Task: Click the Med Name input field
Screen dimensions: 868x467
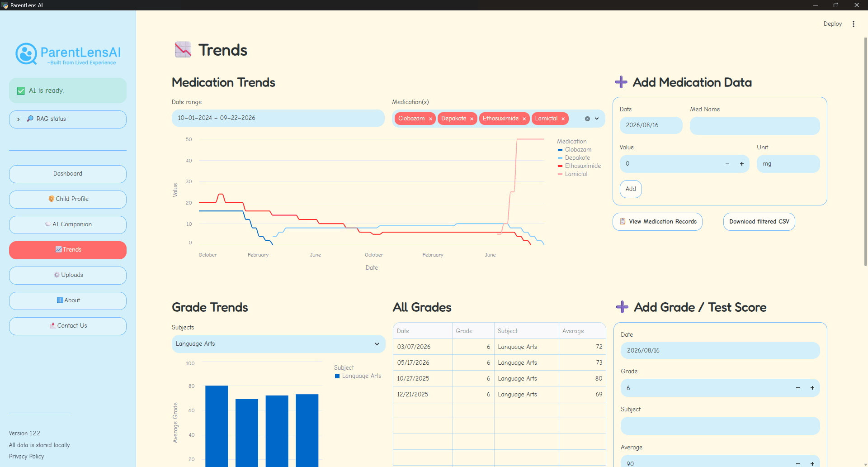Action: click(755, 126)
